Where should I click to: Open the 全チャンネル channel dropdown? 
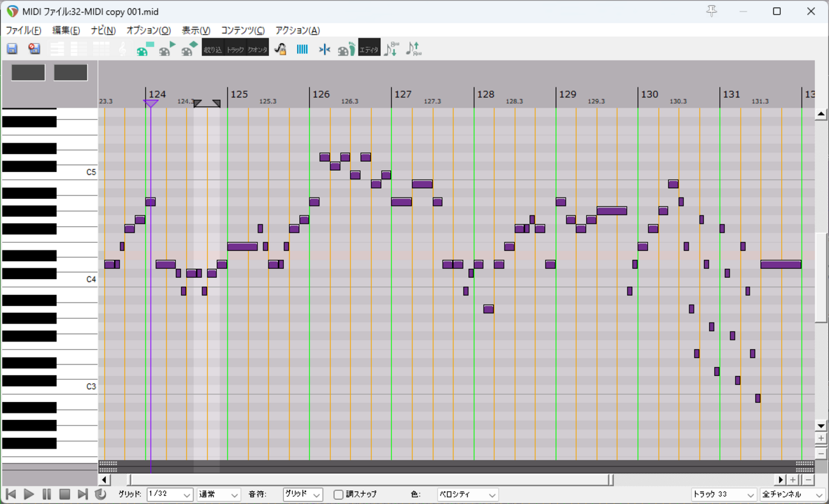pos(793,494)
